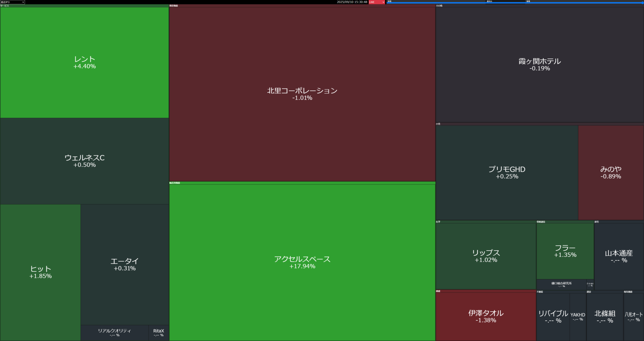Select the アクセルスペース +17.94% tile
This screenshot has height=341, width=644.
(x=302, y=262)
